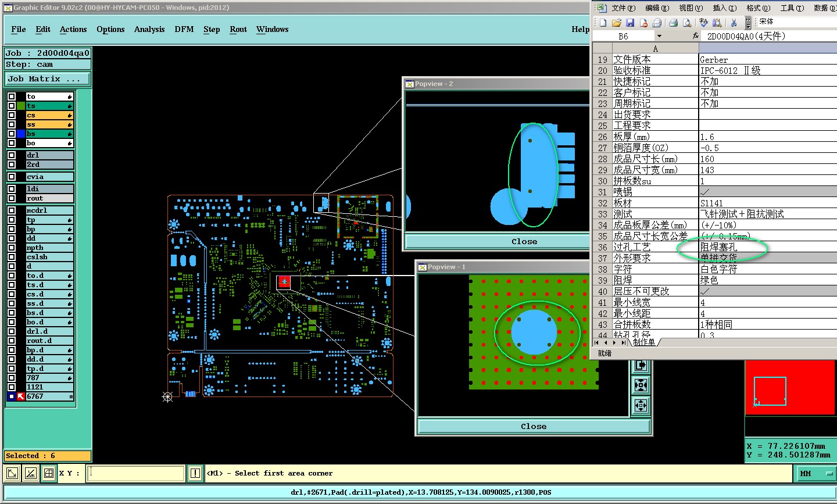Open the Rout menu
Screen dimensions: 837x504
[238, 29]
